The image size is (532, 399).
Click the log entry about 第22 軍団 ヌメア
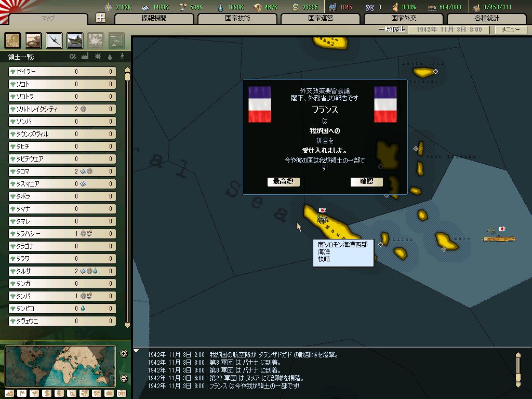click(225, 378)
